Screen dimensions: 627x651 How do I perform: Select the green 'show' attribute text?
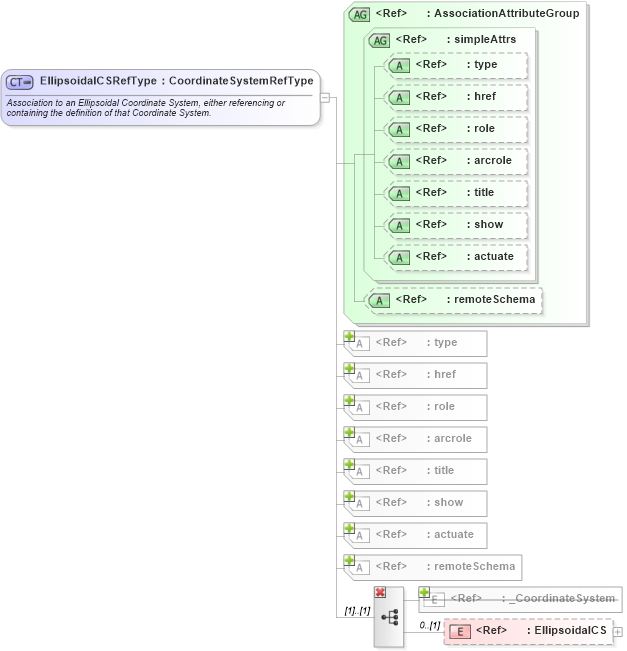click(489, 224)
